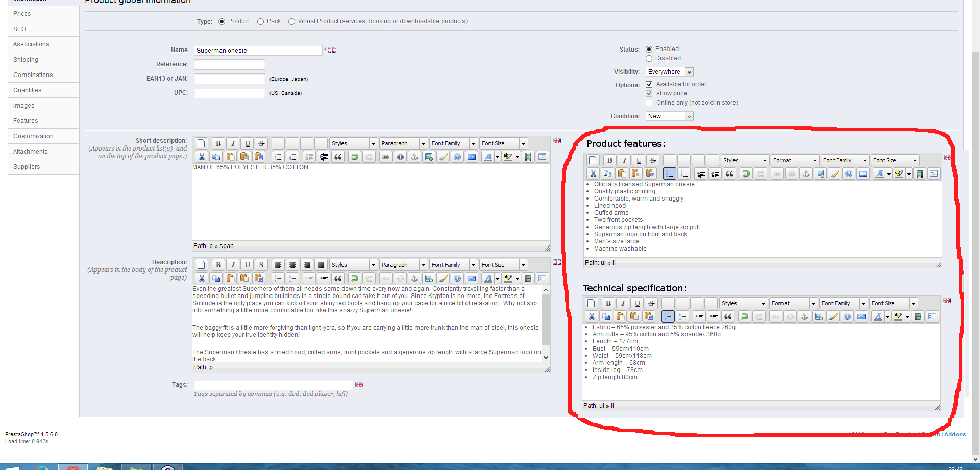Undo last change in Short description editor
This screenshot has height=470, width=980.
(x=354, y=157)
